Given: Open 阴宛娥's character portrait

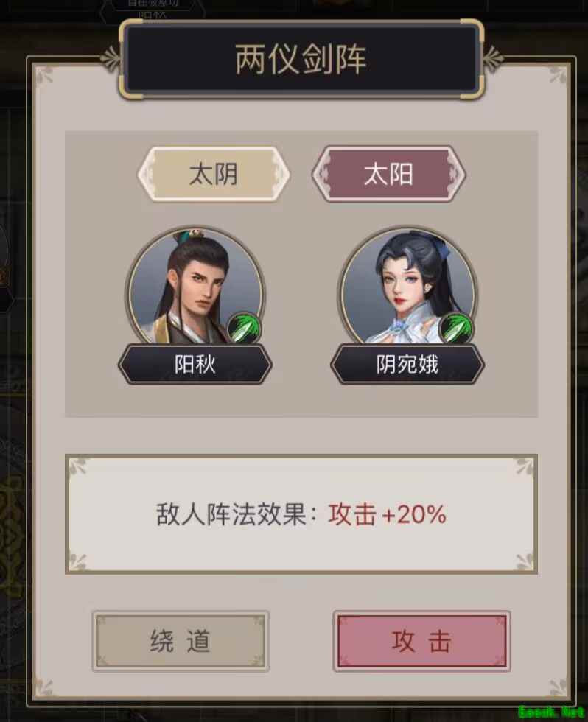Looking at the screenshot, I should [407, 286].
